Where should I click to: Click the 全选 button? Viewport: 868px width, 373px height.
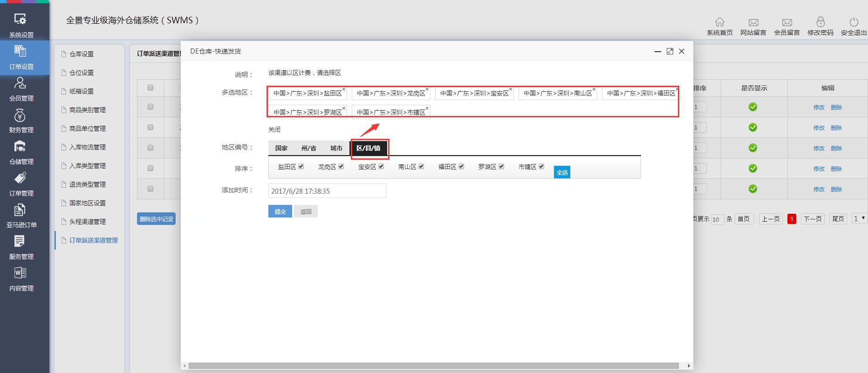pyautogui.click(x=562, y=172)
